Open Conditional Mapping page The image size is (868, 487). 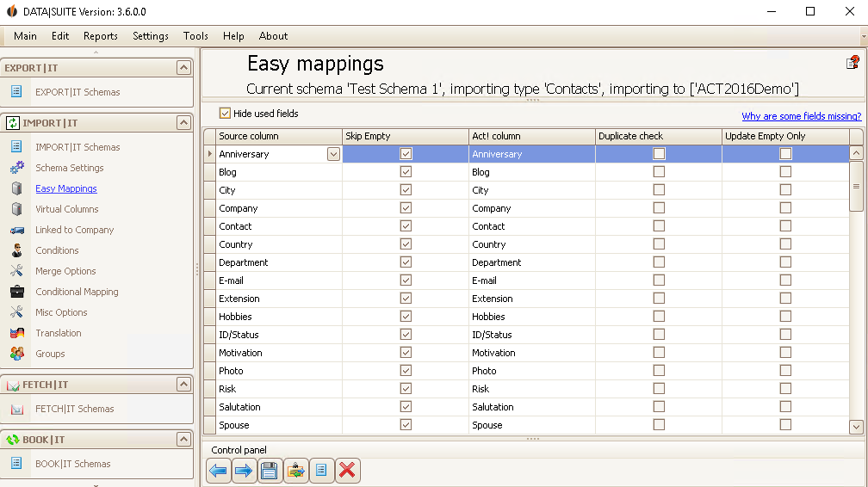click(77, 292)
